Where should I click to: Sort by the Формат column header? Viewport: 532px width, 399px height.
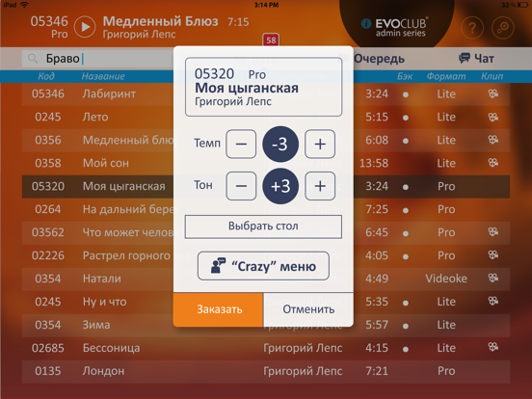pos(446,76)
